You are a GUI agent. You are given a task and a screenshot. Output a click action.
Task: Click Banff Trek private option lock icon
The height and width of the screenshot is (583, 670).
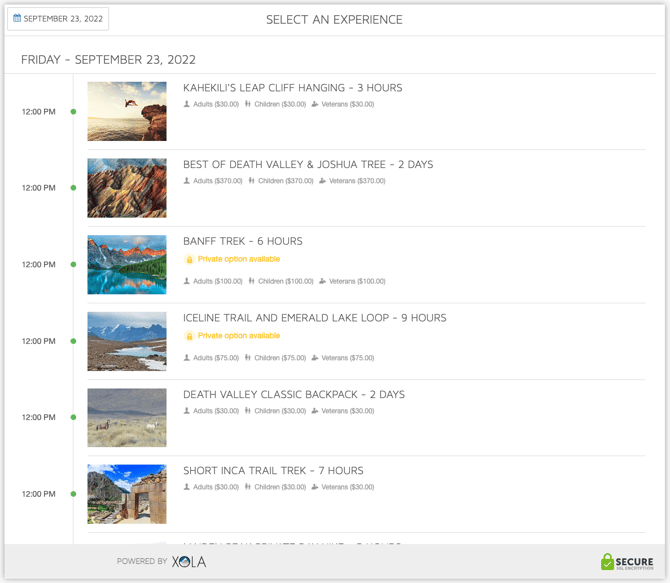pyautogui.click(x=189, y=259)
